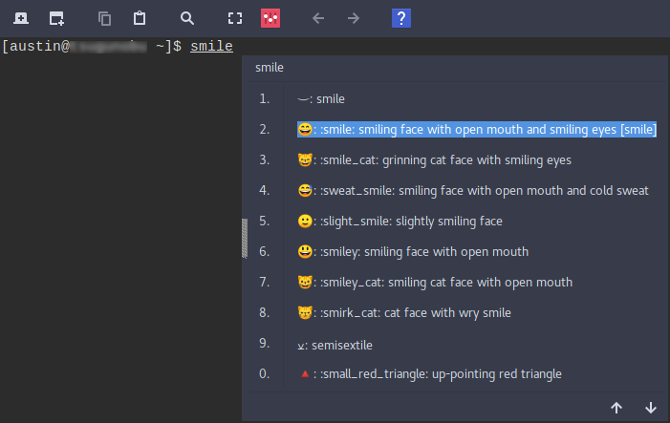This screenshot has width=670, height=423.
Task: Page up in candidate list
Action: (616, 408)
